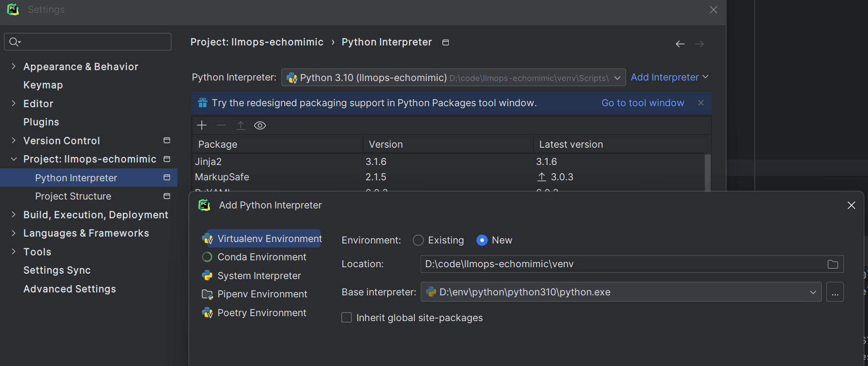Select the New environment radio button

[482, 241]
